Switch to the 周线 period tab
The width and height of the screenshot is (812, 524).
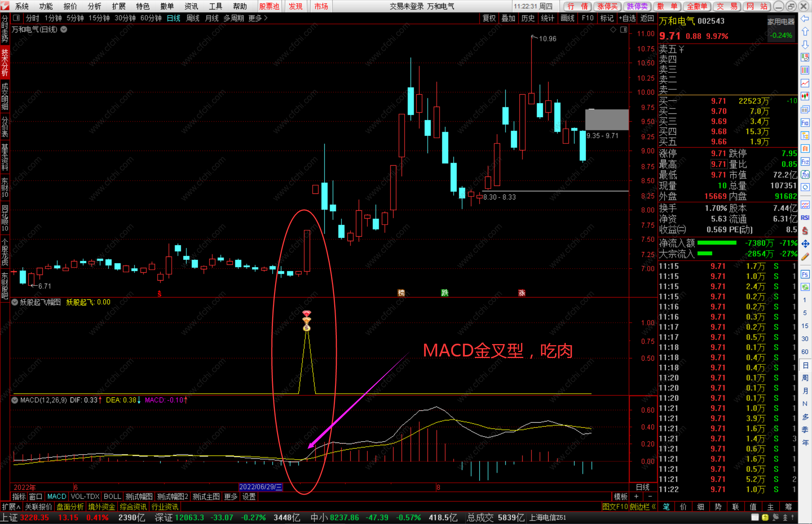click(192, 18)
